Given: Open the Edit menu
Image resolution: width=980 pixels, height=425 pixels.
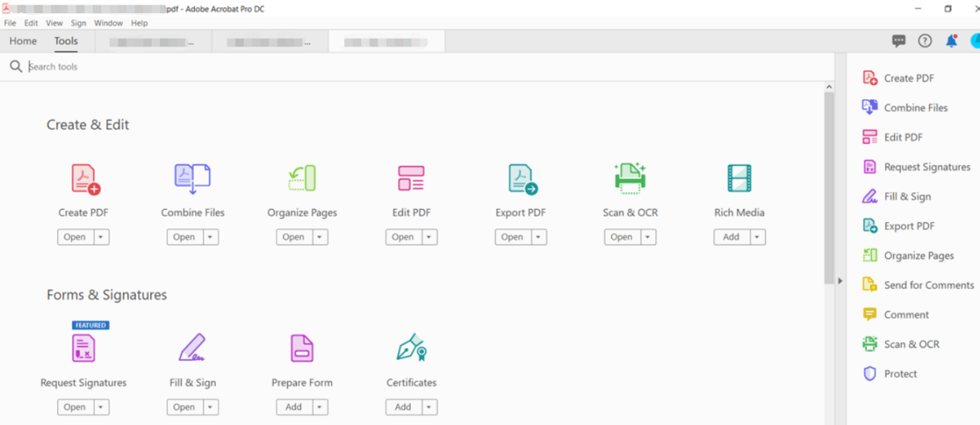Looking at the screenshot, I should coord(31,23).
